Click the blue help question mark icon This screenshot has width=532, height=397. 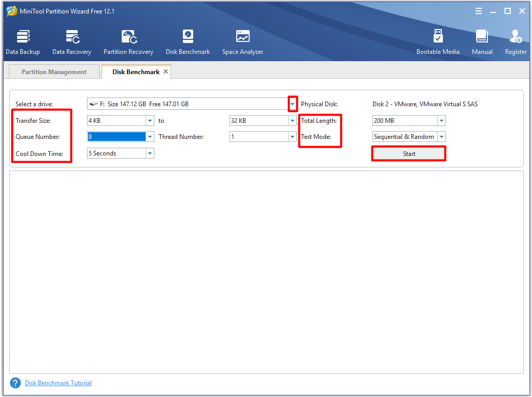click(x=15, y=383)
